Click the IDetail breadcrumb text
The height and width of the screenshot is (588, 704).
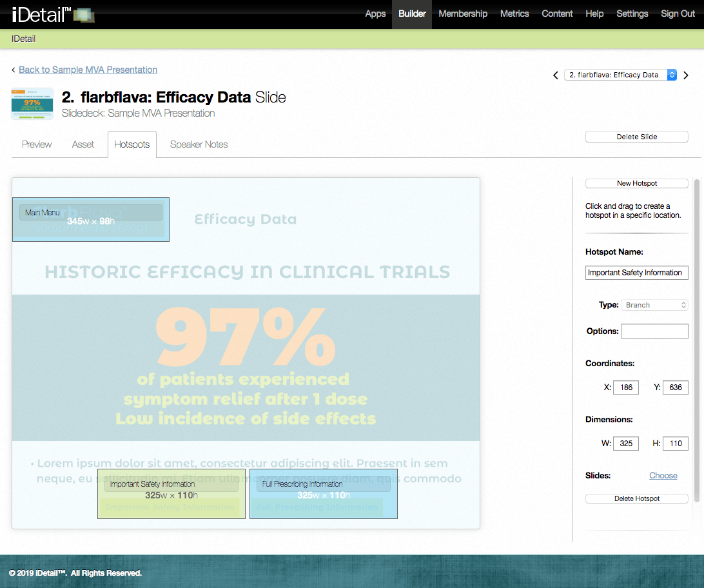pyautogui.click(x=24, y=39)
